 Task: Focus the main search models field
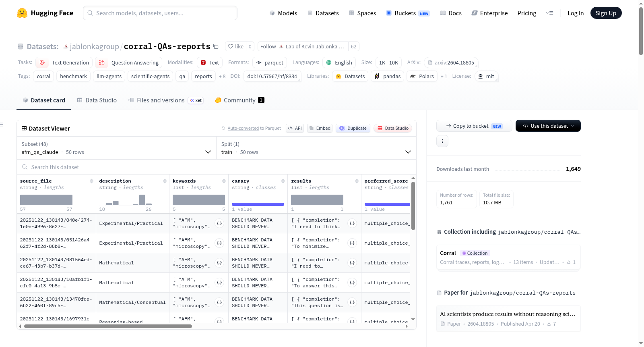(160, 13)
